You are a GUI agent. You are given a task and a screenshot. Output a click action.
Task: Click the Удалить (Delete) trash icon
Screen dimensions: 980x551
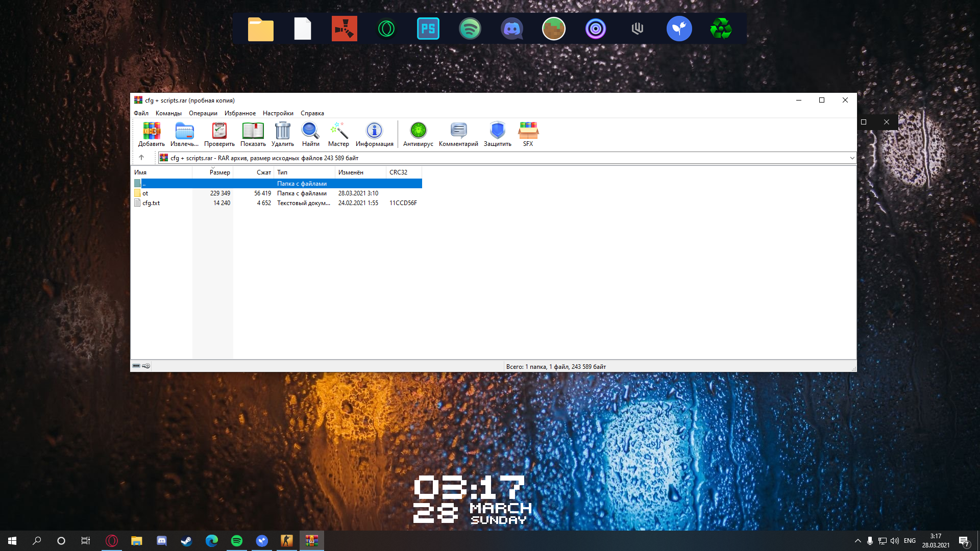pos(282,132)
